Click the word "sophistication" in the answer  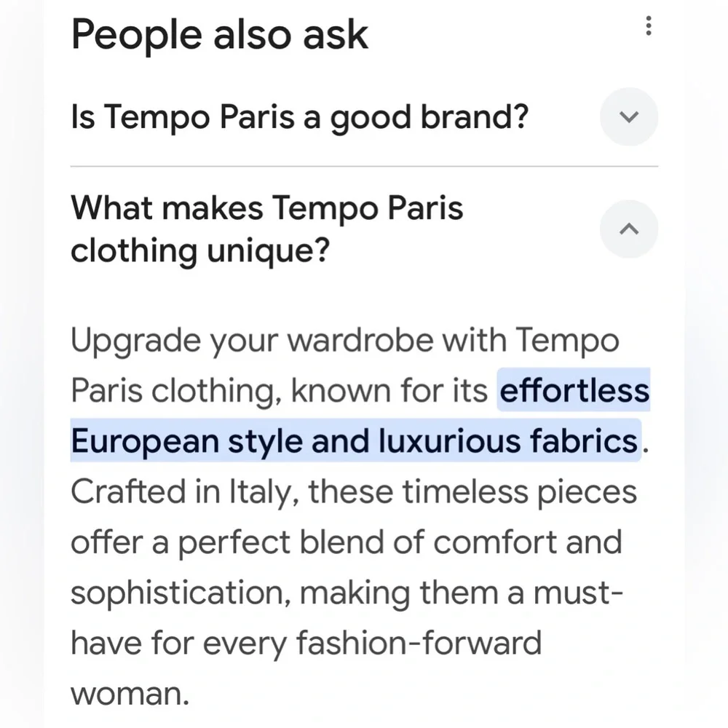pos(178,593)
